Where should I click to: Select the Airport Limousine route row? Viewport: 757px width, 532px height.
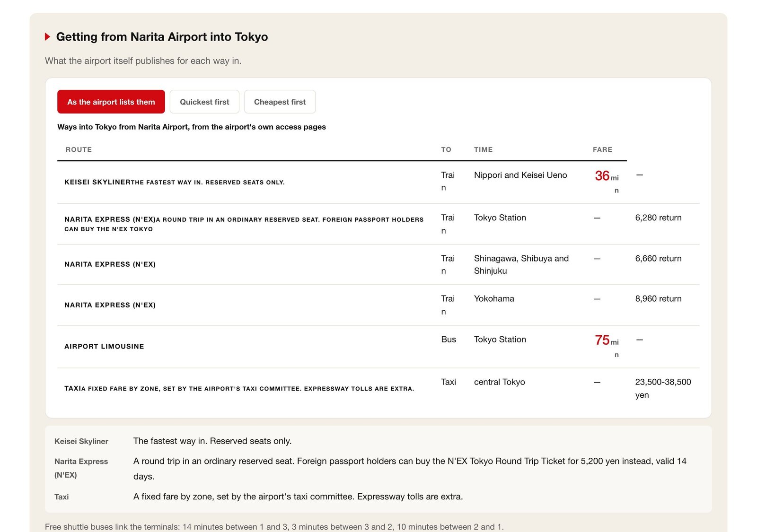[x=378, y=347]
